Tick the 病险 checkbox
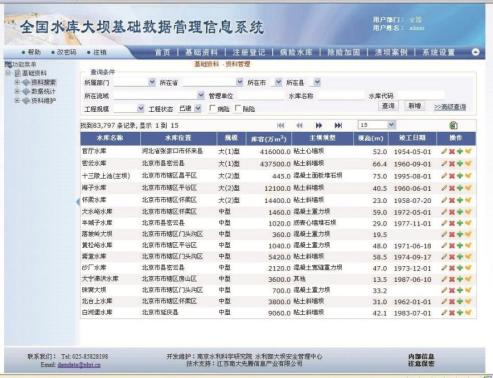The width and height of the screenshot is (493, 378). (212, 108)
